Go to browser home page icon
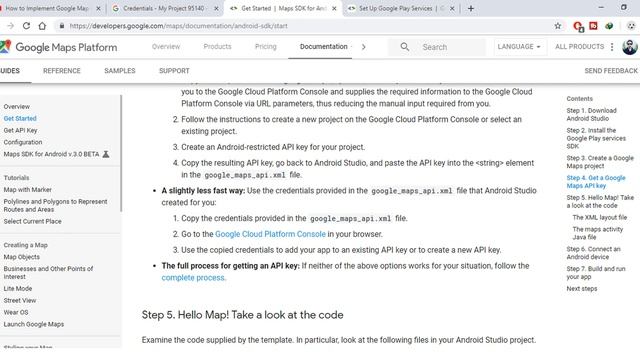 pyautogui.click(x=42, y=26)
